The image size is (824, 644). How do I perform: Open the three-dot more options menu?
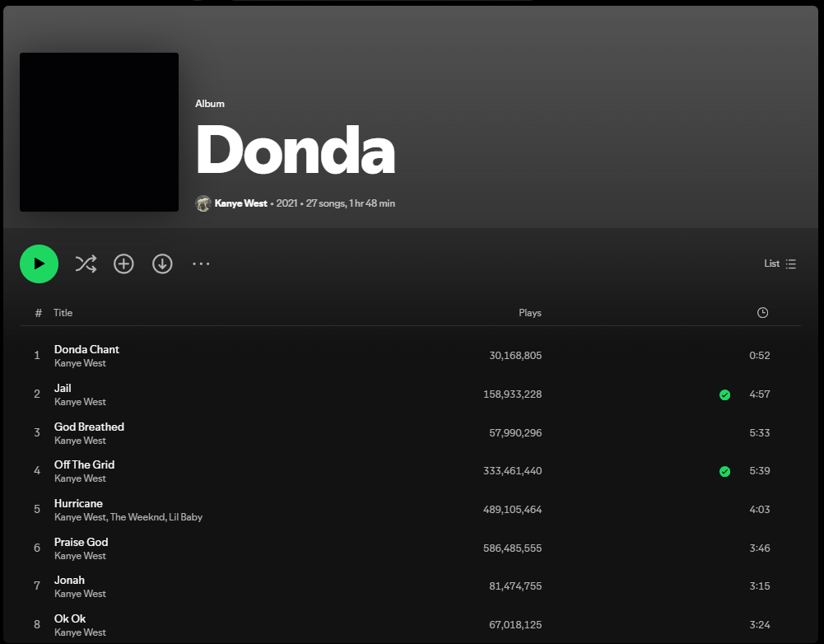[201, 264]
